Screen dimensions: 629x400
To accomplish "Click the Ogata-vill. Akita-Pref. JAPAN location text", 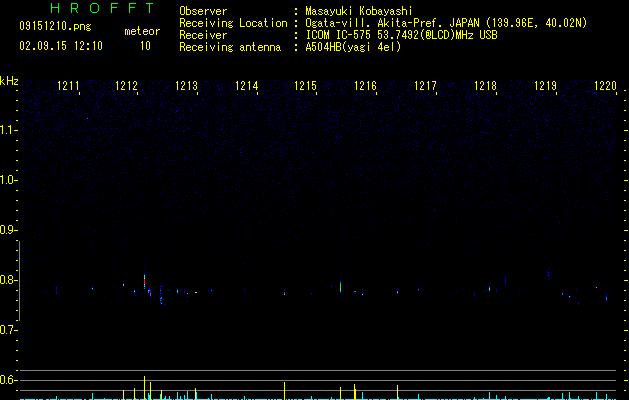I will coord(446,23).
